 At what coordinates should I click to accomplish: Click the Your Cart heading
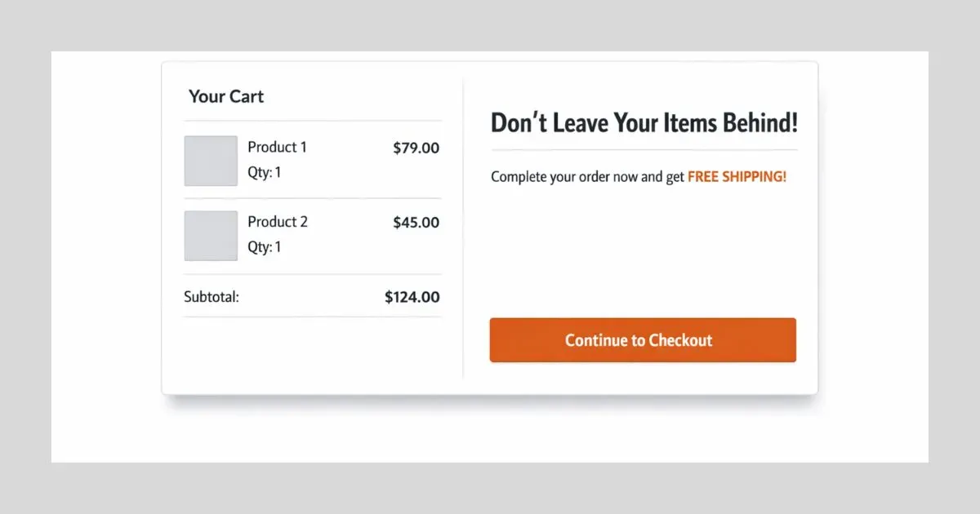click(x=226, y=96)
